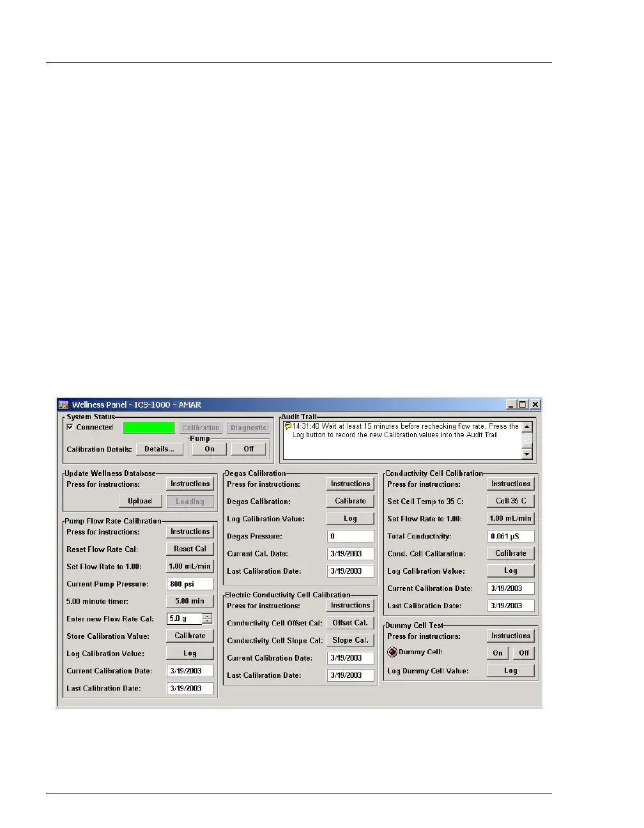Screen dimensions: 644x828
Task: Click the Upload button
Action: [140, 502]
